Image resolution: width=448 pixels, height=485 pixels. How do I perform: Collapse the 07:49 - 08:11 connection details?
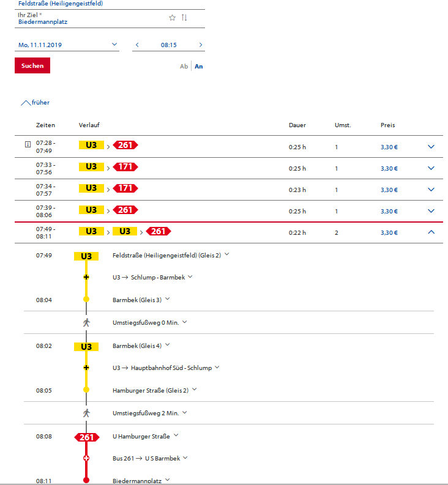(x=431, y=232)
